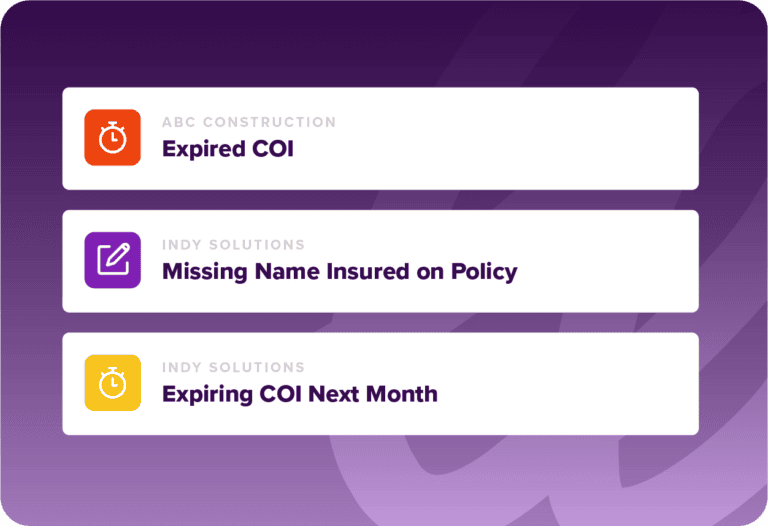This screenshot has width=768, height=526.
Task: Select INDY SOLUTIONS label above Expiring COI
Action: 233,367
